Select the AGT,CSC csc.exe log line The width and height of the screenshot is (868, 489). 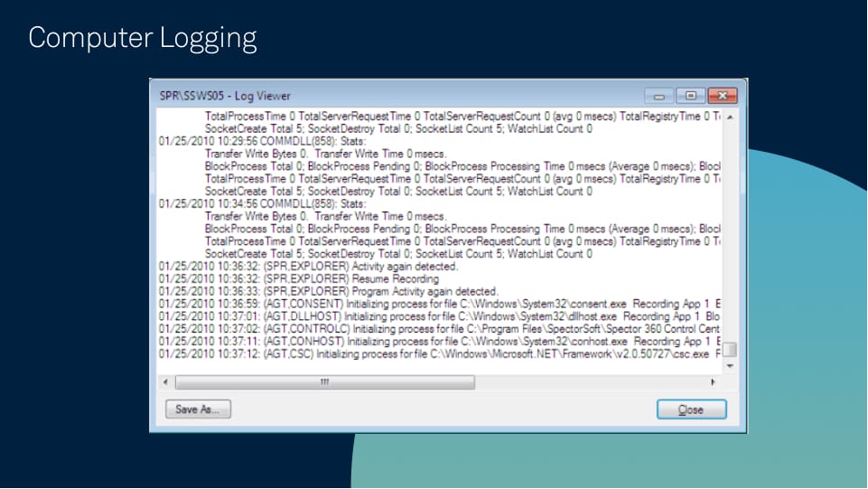[x=440, y=354]
